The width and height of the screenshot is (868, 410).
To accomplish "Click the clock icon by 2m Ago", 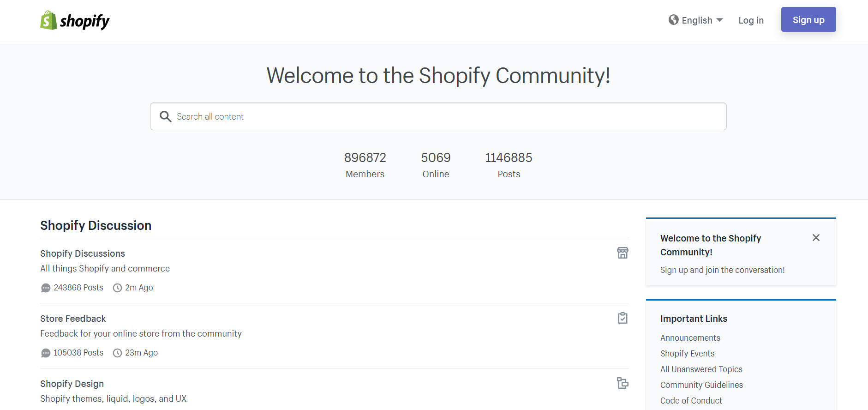I will pyautogui.click(x=118, y=288).
